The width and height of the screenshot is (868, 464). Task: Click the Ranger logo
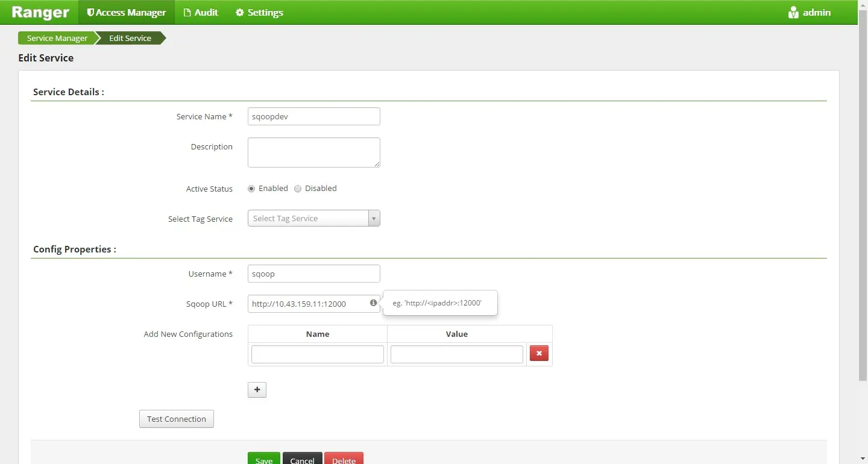40,12
